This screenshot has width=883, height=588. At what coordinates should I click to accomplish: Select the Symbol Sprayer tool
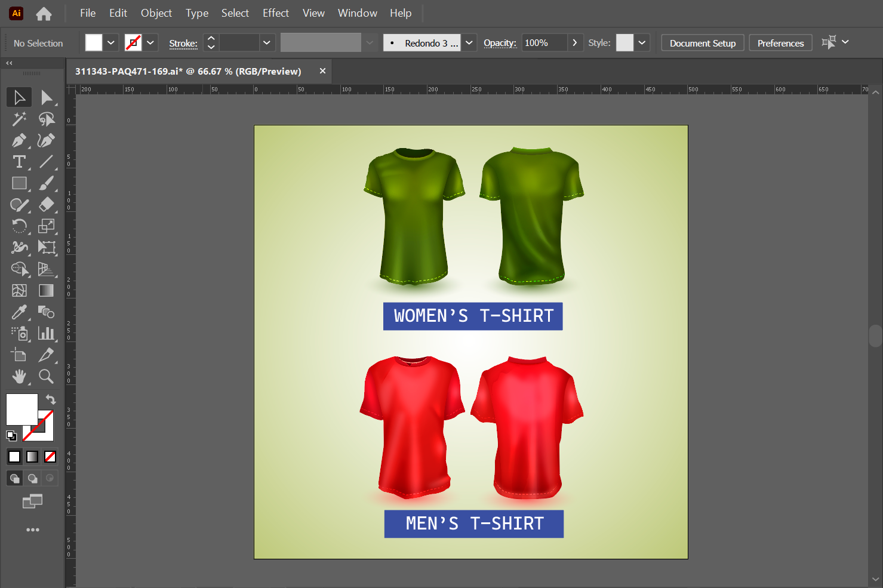click(19, 333)
